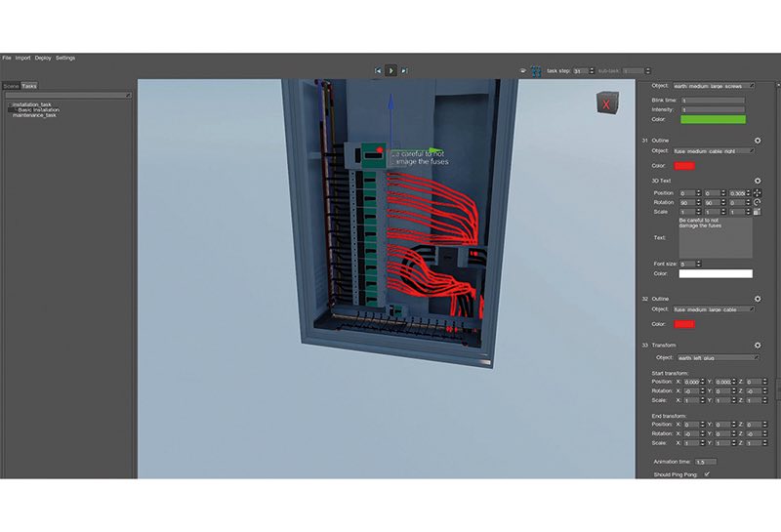
Task: Click the gear icon for Outline 32
Action: tap(757, 299)
